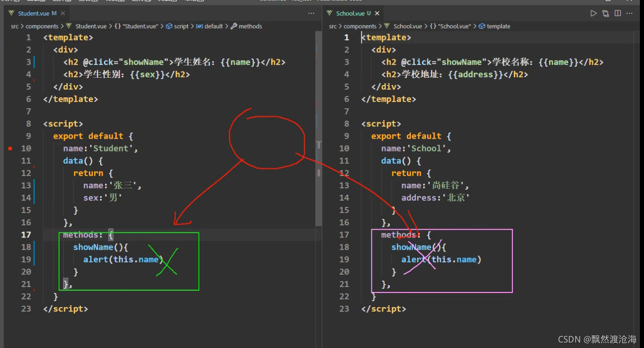This screenshot has width=644, height=348.
Task: Switch to the School.vue tab
Action: 354,14
